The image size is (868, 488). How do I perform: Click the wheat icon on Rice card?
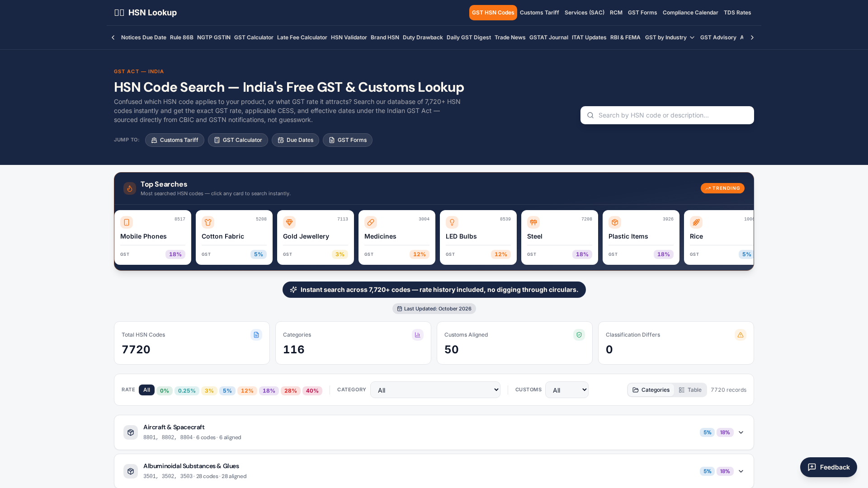click(x=696, y=222)
